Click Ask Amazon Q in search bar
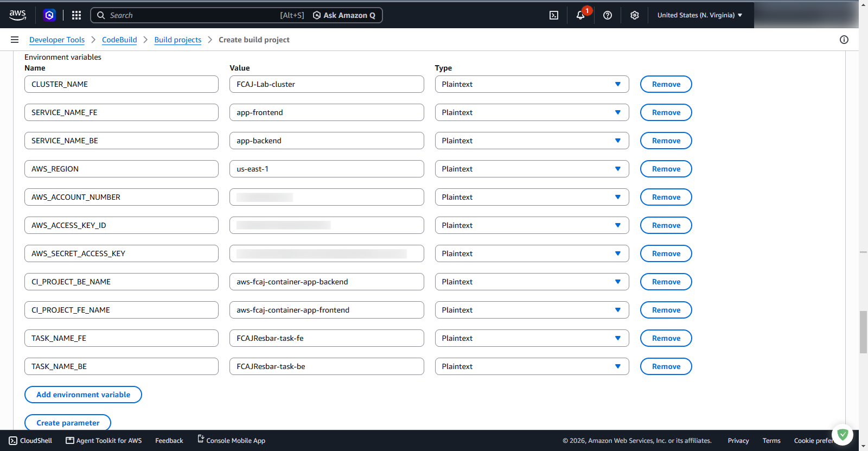 pyautogui.click(x=344, y=15)
